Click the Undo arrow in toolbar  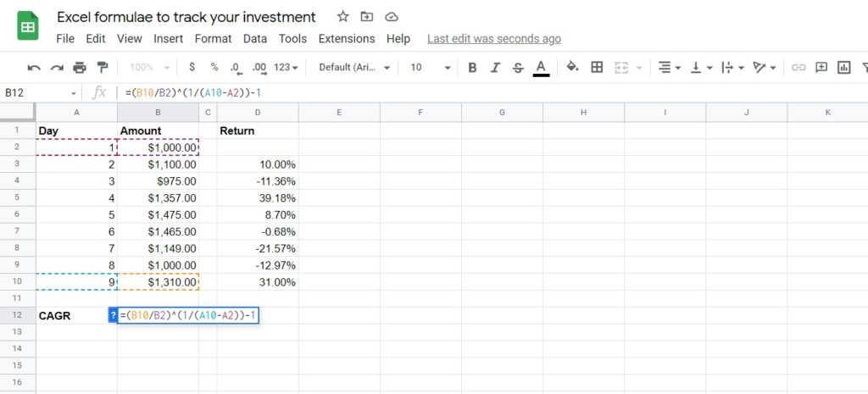[x=34, y=68]
